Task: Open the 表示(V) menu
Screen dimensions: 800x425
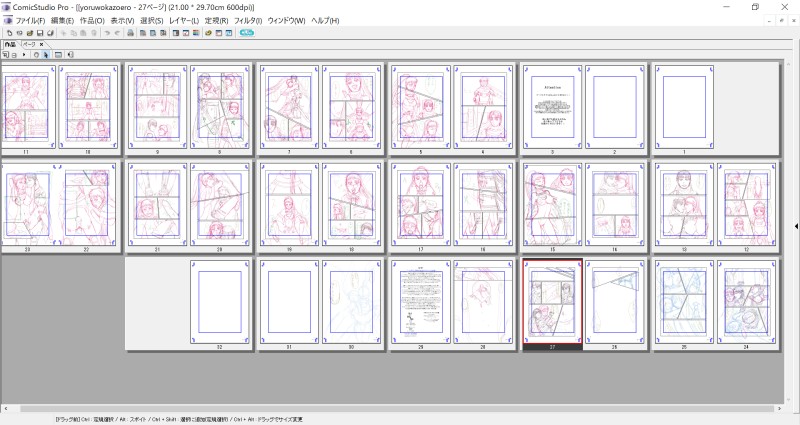Action: [x=122, y=21]
